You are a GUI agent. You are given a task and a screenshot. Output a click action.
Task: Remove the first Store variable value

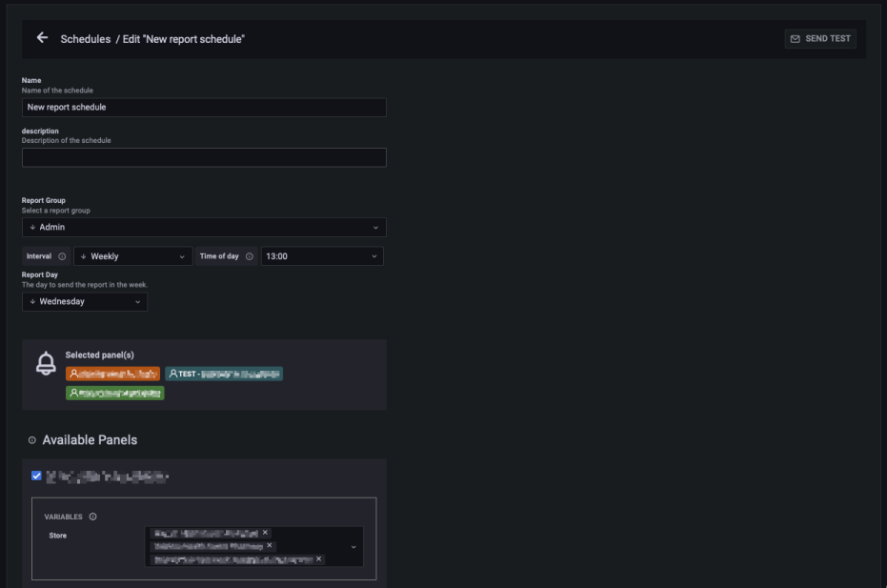tap(266, 533)
